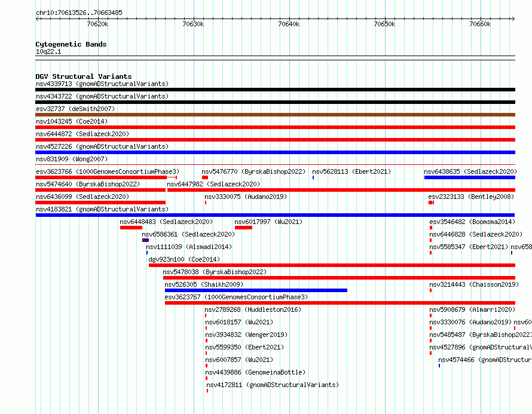Open the nsv6017997 Wu2021 variant
The width and height of the screenshot is (532, 414).
click(268, 222)
